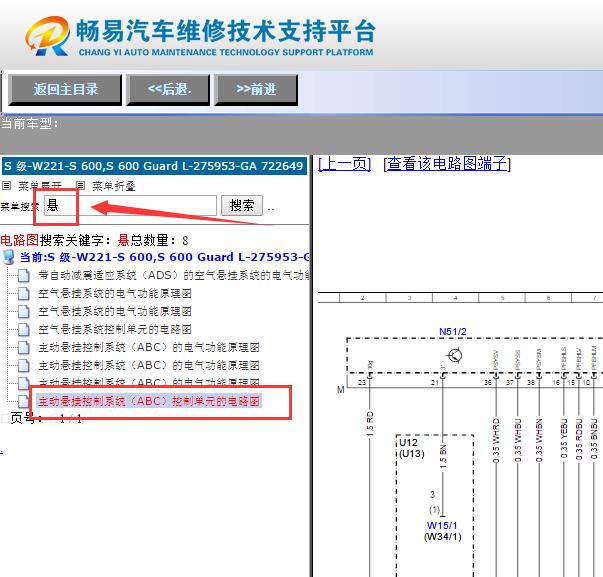Select tree root 当前:S 级-W221-S 600,S 600 Guard
The width and height of the screenshot is (603, 577).
pos(165,257)
